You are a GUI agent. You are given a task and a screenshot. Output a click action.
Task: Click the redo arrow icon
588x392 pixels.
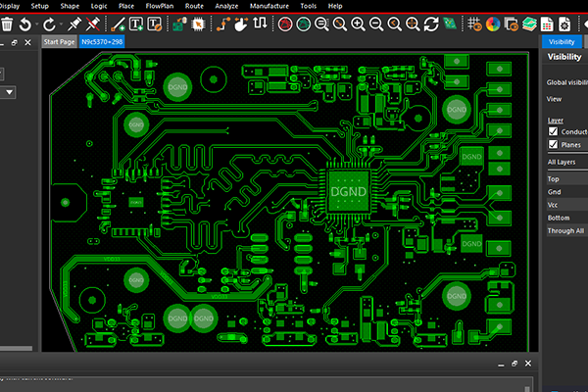click(x=50, y=24)
